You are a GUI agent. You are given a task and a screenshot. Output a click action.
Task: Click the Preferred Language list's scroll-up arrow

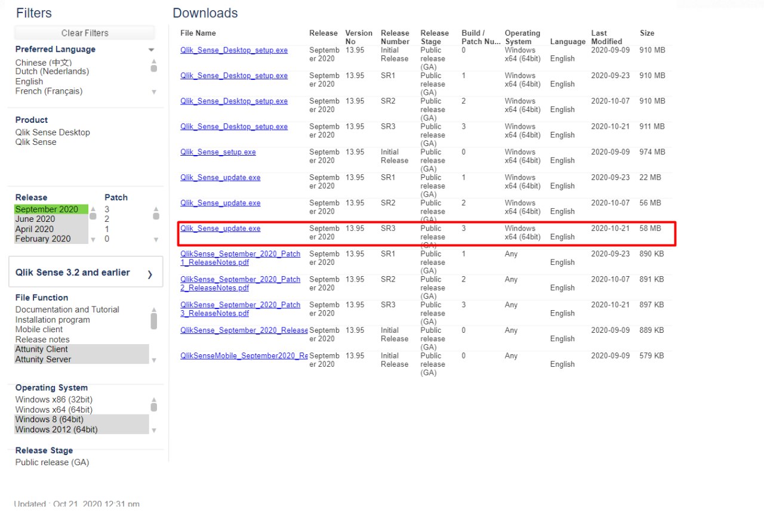tap(154, 61)
